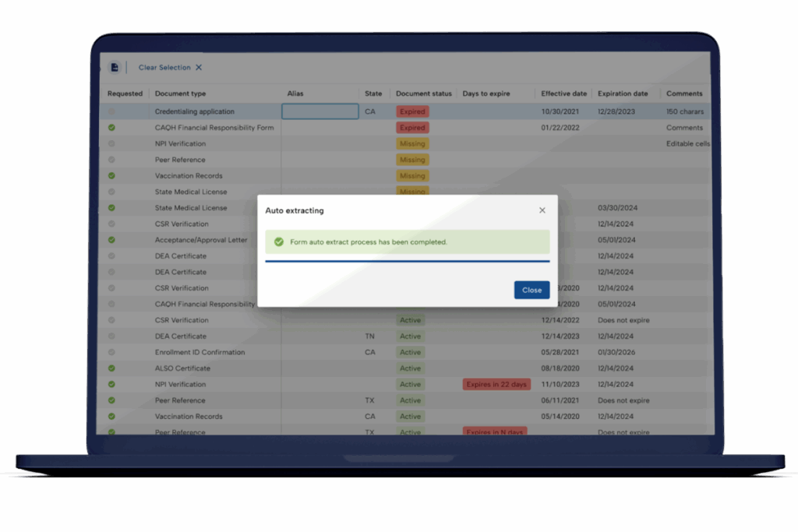The width and height of the screenshot is (798, 532).
Task: Click the X next to Clear Selection
Action: [199, 67]
